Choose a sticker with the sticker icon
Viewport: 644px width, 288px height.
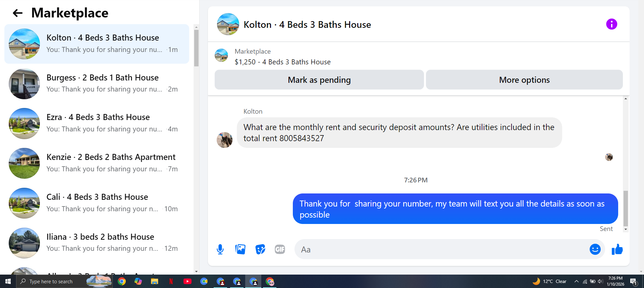(x=260, y=249)
